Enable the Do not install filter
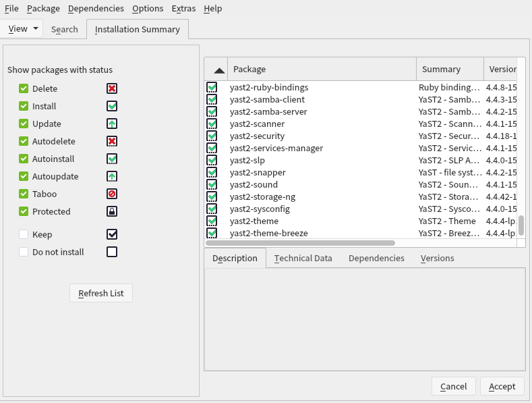This screenshot has height=403, width=532. tap(24, 252)
